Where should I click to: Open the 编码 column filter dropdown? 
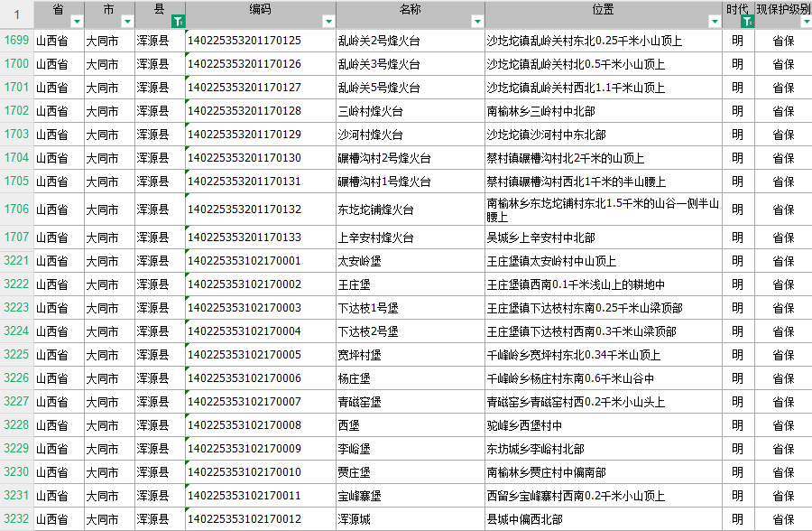pos(328,22)
